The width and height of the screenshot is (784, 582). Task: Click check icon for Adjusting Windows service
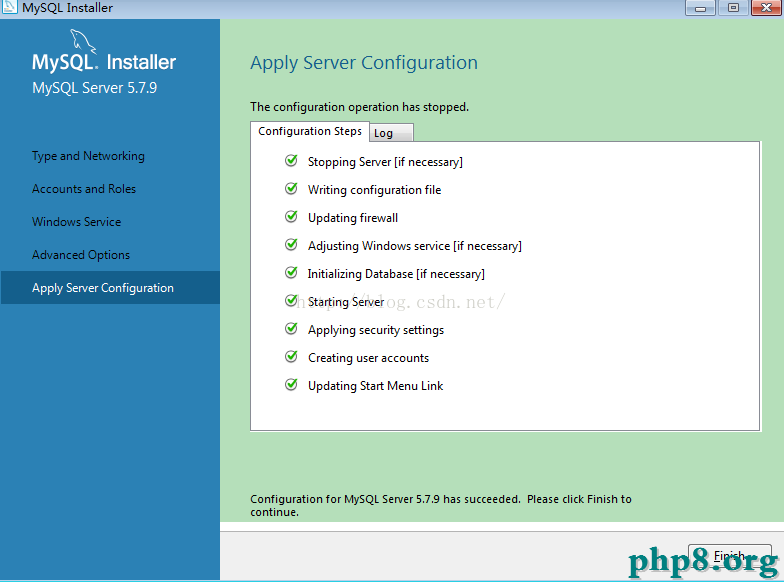pyautogui.click(x=291, y=245)
